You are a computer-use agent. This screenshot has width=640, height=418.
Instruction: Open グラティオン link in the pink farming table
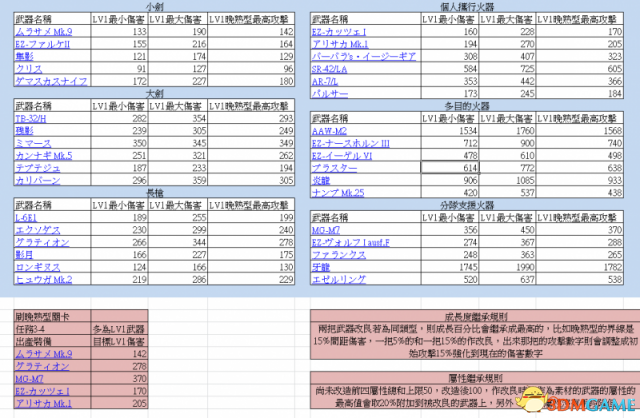pos(42,366)
